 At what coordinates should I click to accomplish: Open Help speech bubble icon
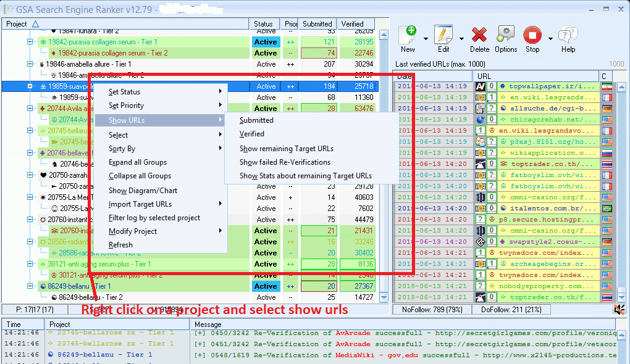pos(568,35)
